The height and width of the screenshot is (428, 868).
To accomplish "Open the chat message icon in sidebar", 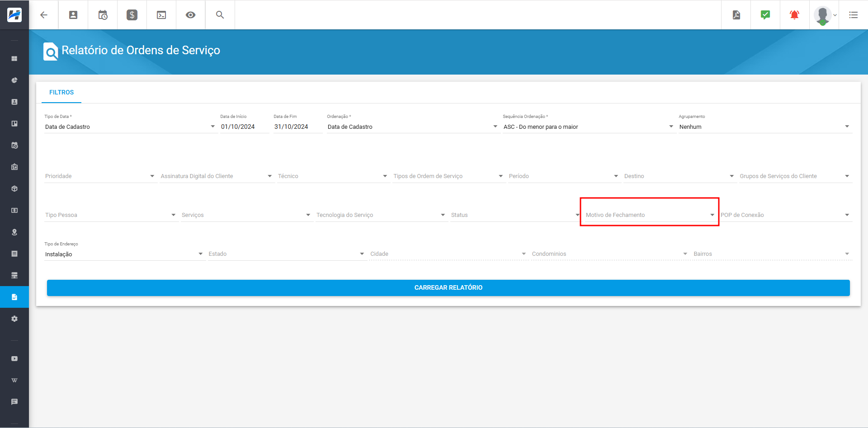I will [x=14, y=402].
